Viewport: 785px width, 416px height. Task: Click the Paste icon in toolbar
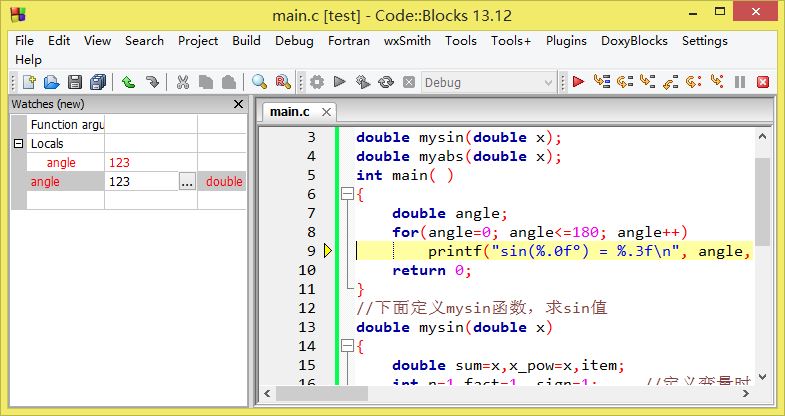coord(229,82)
